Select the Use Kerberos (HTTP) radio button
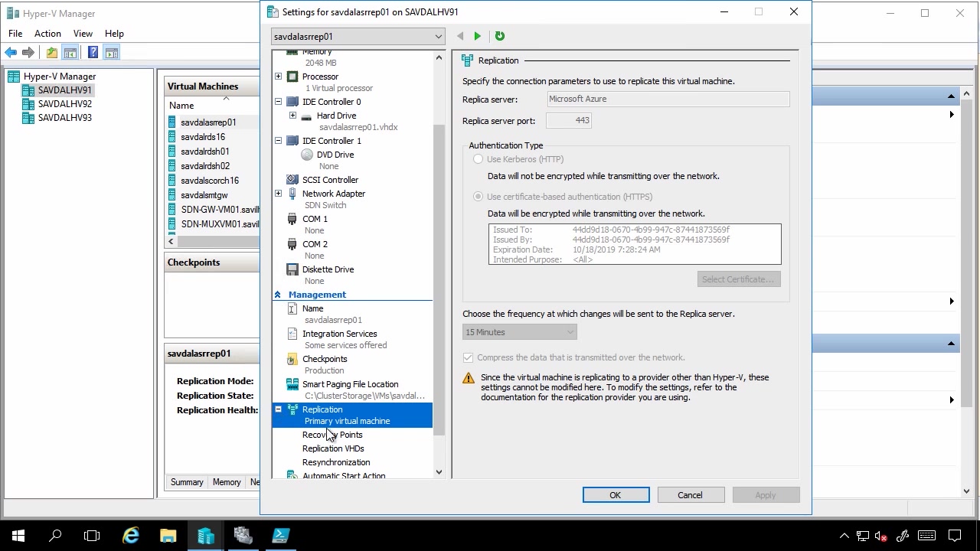980x551 pixels. coord(478,159)
